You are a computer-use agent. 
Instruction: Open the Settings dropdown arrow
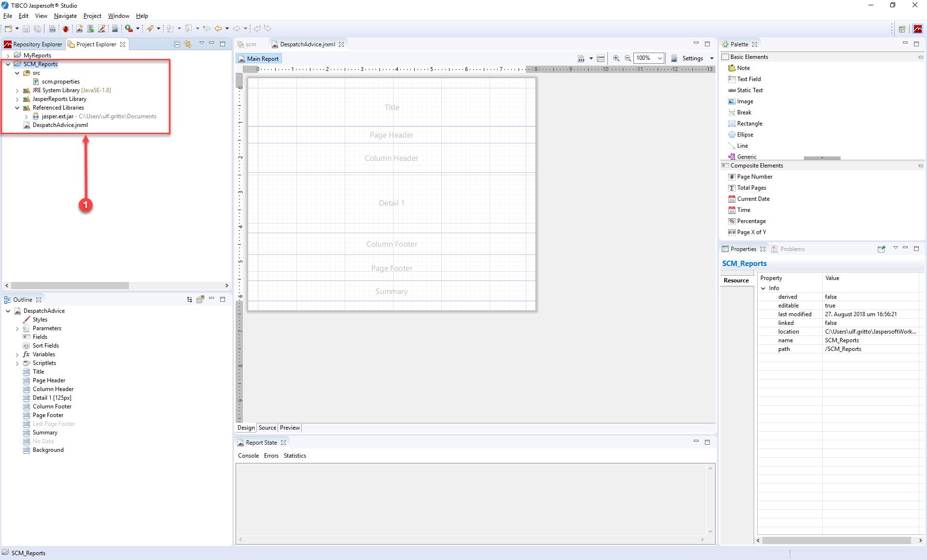pyautogui.click(x=712, y=58)
